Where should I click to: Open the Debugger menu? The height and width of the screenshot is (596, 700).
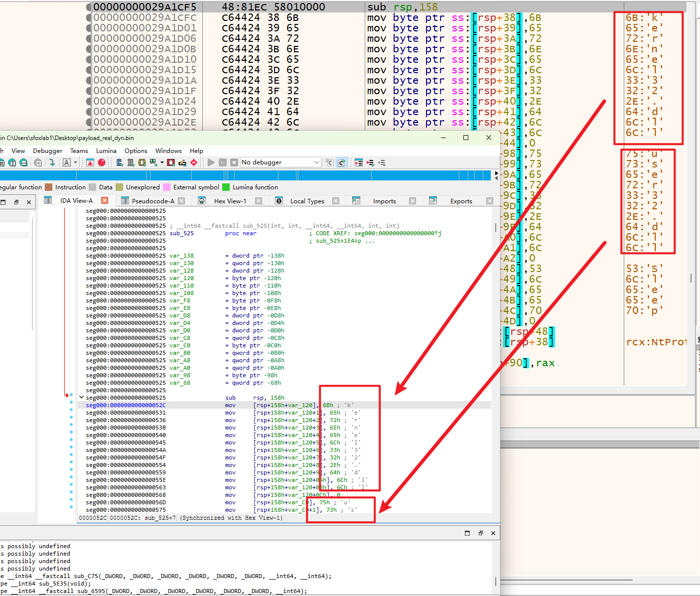[47, 151]
